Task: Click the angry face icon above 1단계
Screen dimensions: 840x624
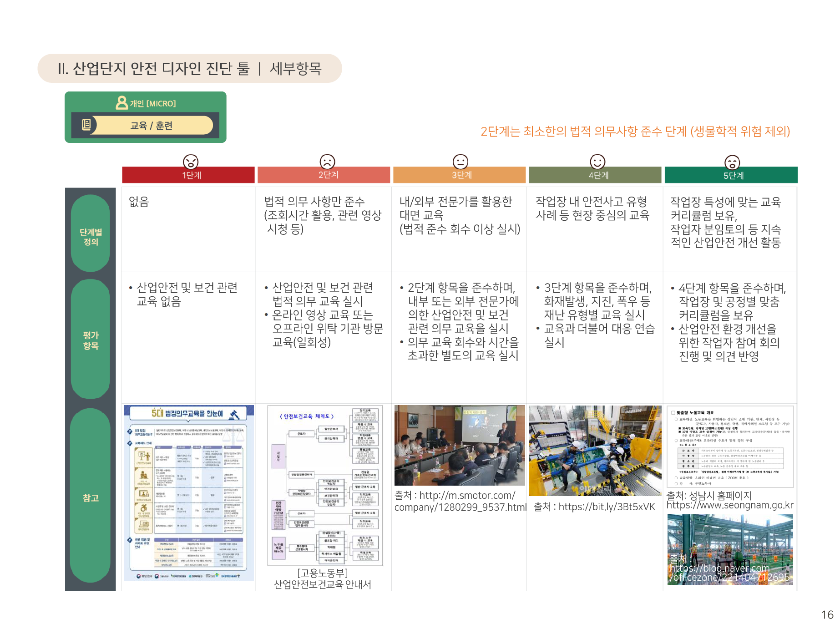Action: (191, 162)
